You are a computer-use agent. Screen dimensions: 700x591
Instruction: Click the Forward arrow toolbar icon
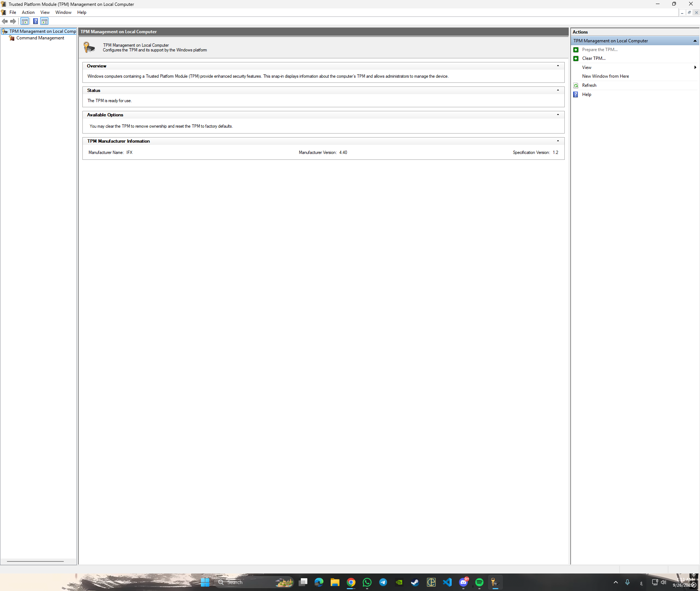13,22
